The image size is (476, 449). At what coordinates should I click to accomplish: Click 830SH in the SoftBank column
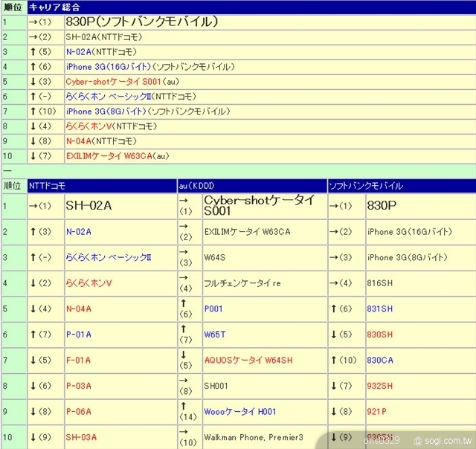point(380,335)
